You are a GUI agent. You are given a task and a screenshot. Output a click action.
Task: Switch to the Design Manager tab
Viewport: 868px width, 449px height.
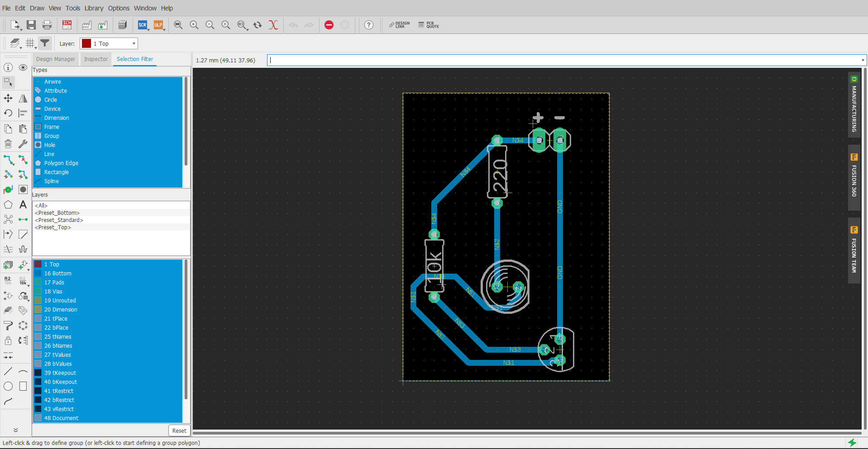(x=56, y=59)
